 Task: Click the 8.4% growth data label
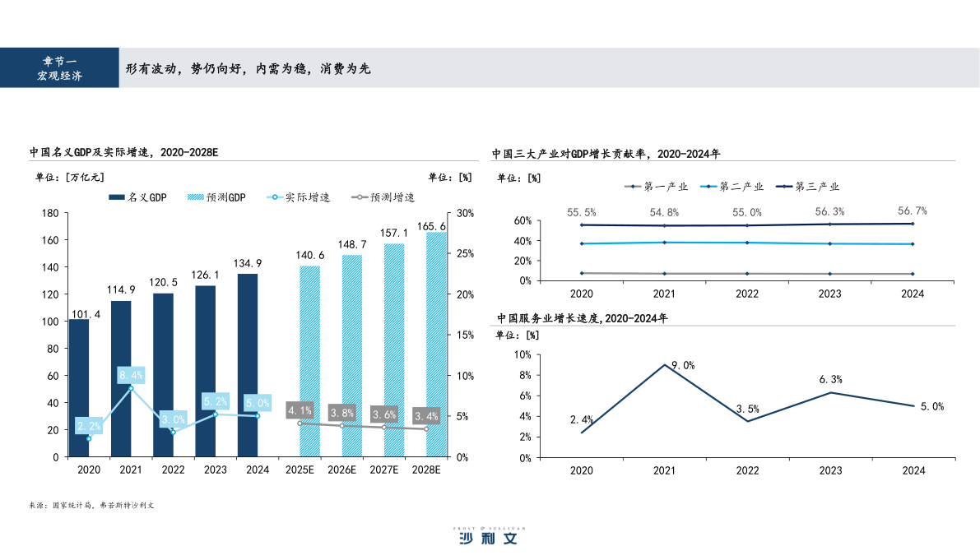click(x=132, y=375)
